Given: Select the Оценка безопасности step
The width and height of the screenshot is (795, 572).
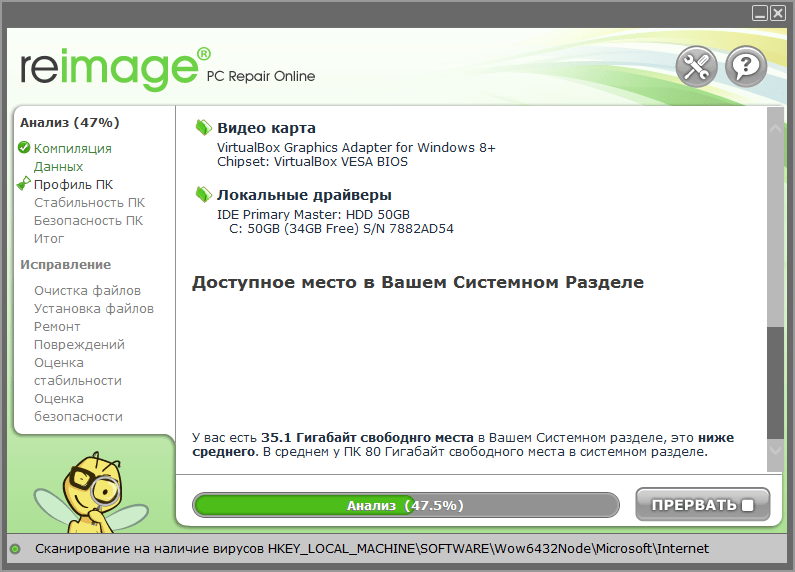Looking at the screenshot, I should point(78,407).
